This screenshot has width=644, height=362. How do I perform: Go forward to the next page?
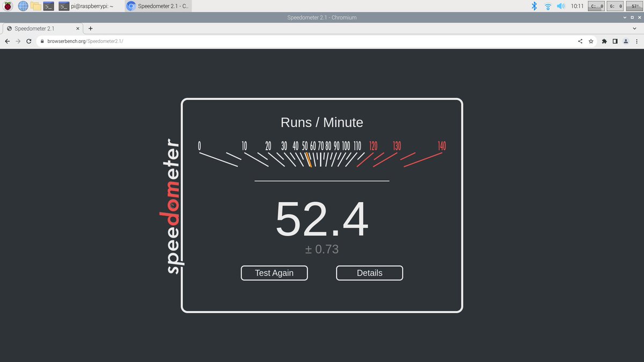tap(18, 41)
